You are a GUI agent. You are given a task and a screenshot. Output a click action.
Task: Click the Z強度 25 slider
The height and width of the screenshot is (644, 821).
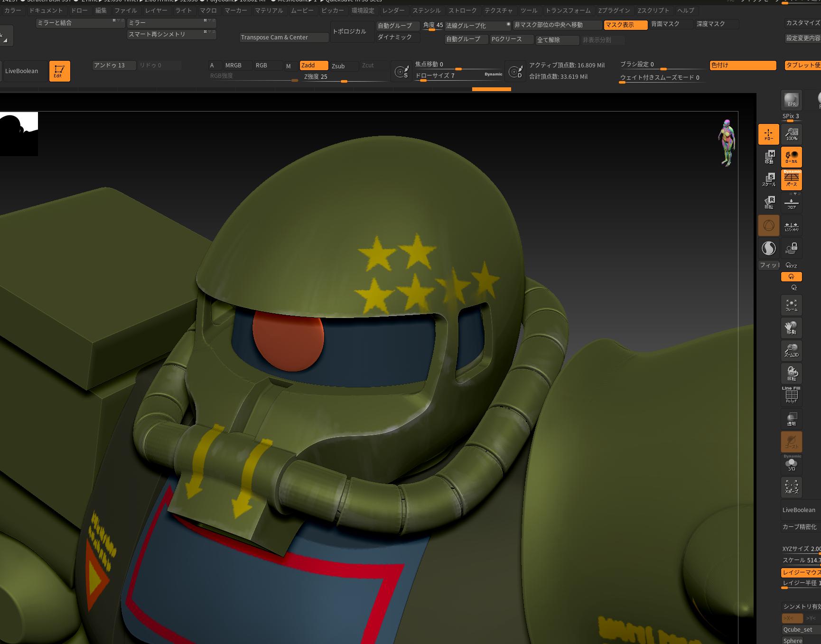pos(346,77)
